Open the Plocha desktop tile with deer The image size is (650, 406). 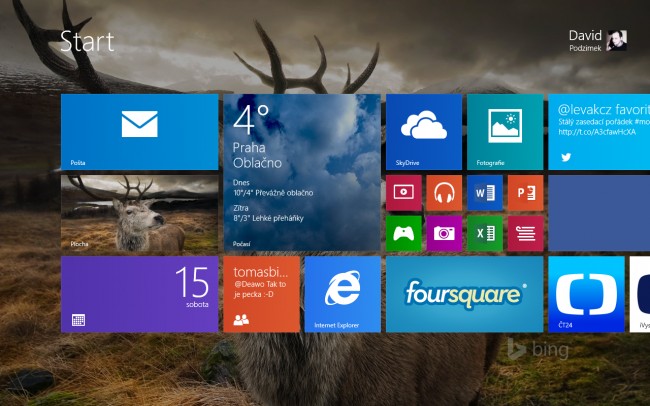point(139,213)
